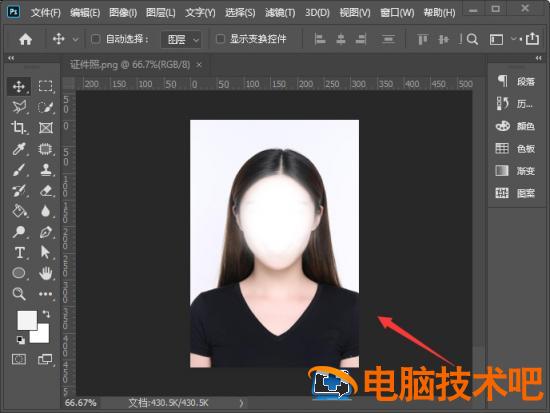Select the Eraser tool
This screenshot has height=413, width=550.
(x=46, y=191)
